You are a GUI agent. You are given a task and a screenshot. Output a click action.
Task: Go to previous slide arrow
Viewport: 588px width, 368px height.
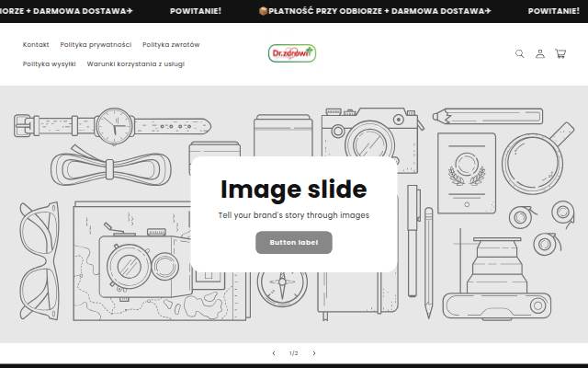pos(274,353)
